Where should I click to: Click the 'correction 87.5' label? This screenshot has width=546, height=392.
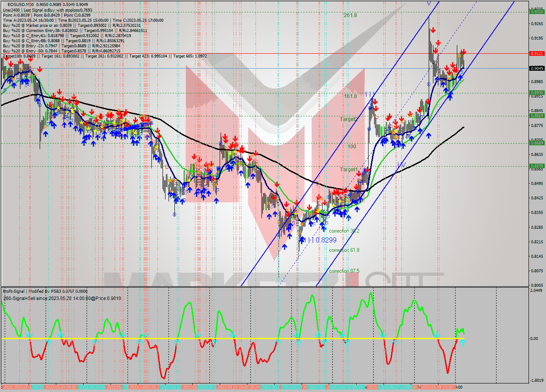coord(344,271)
